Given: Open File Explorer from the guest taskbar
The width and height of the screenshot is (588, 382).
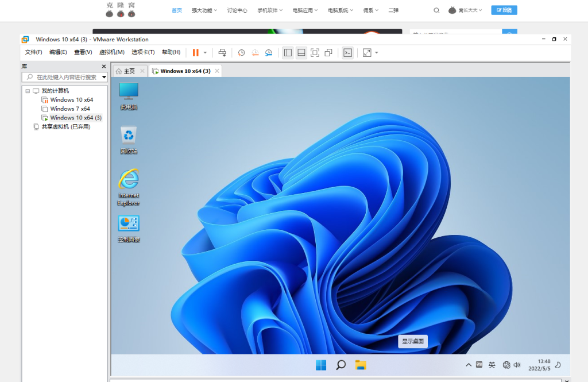Looking at the screenshot, I should 361,365.
